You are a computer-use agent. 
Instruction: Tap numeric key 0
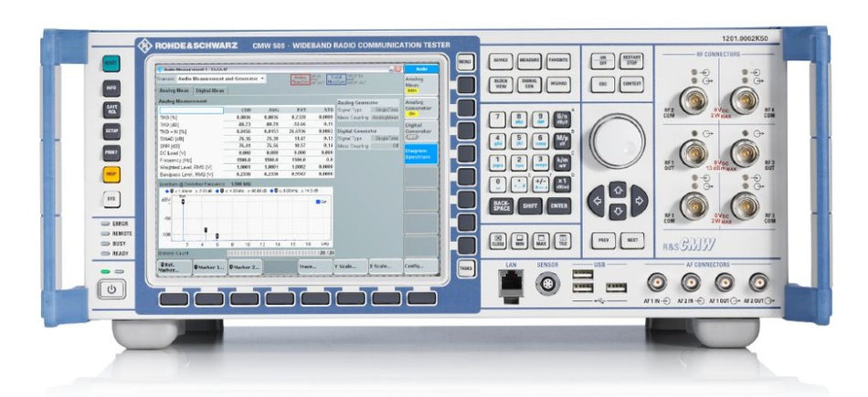click(x=497, y=184)
